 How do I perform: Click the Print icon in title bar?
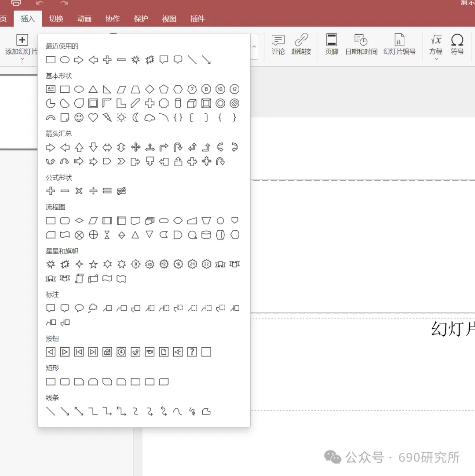[x=16, y=3]
